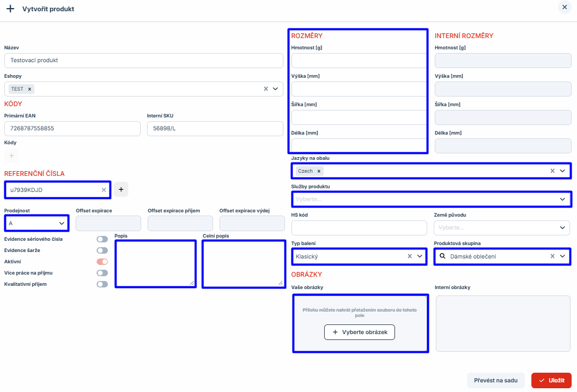Click the Primární EAN input field
Viewport: 577px width, 392px height.
pyautogui.click(x=72, y=129)
